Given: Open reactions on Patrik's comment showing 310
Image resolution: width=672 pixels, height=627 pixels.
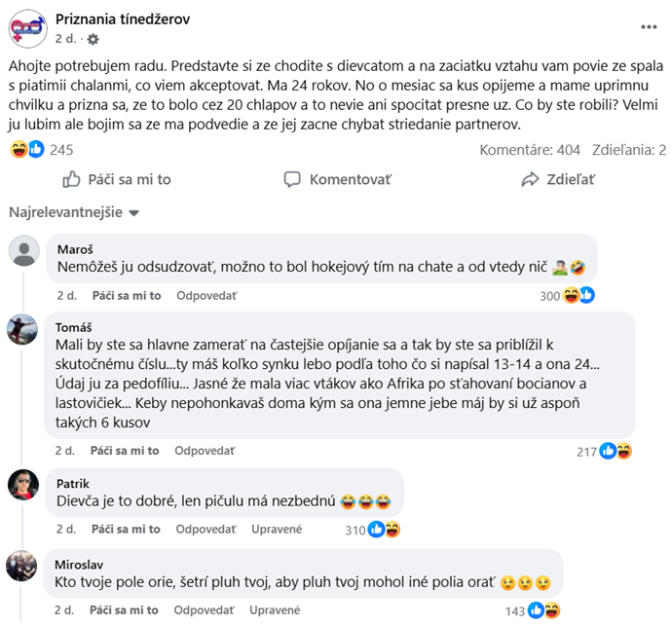Looking at the screenshot, I should click(384, 530).
